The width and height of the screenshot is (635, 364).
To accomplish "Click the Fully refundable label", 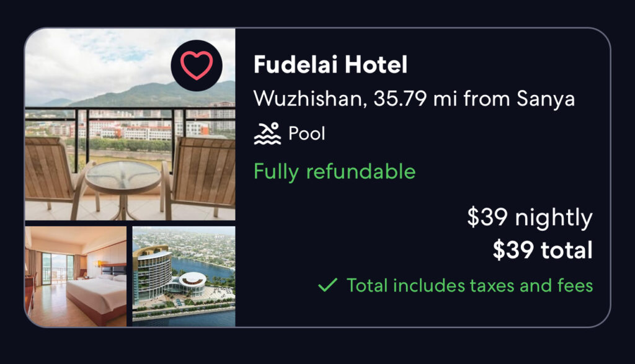I will (334, 172).
